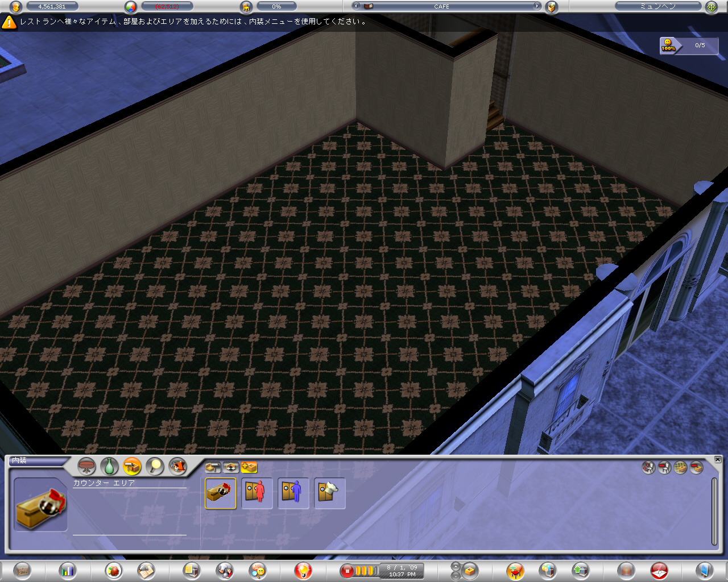
Task: Close the interior decoration panel
Action: click(718, 459)
